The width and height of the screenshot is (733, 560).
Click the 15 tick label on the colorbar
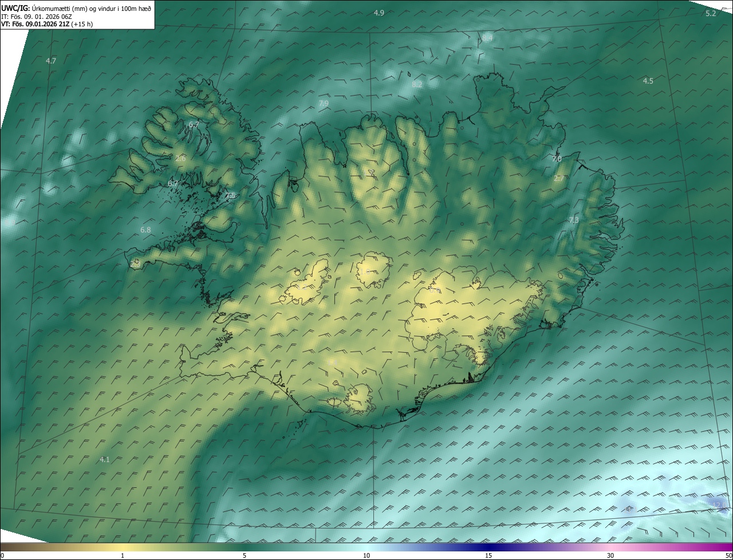(488, 555)
